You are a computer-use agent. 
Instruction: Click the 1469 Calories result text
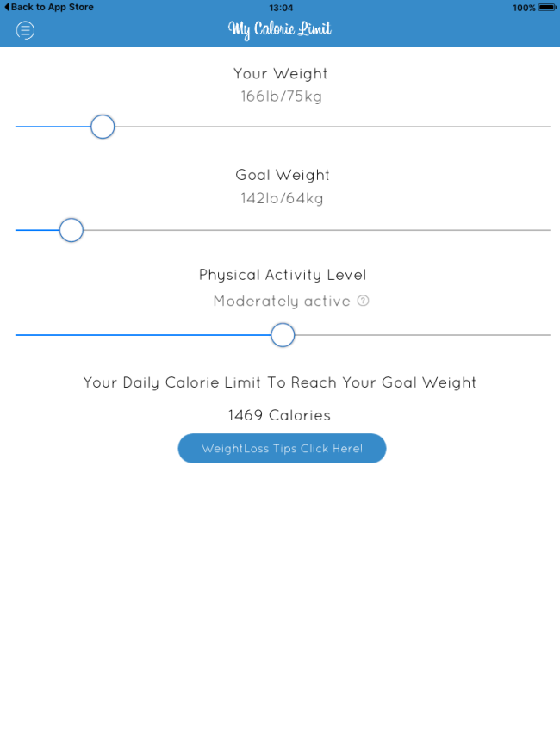click(279, 415)
